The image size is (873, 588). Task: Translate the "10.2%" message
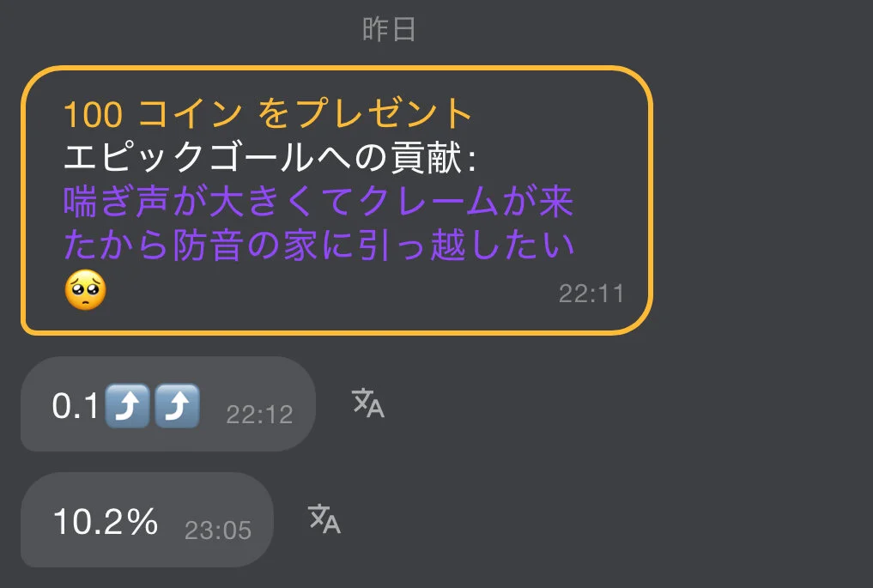(x=324, y=519)
